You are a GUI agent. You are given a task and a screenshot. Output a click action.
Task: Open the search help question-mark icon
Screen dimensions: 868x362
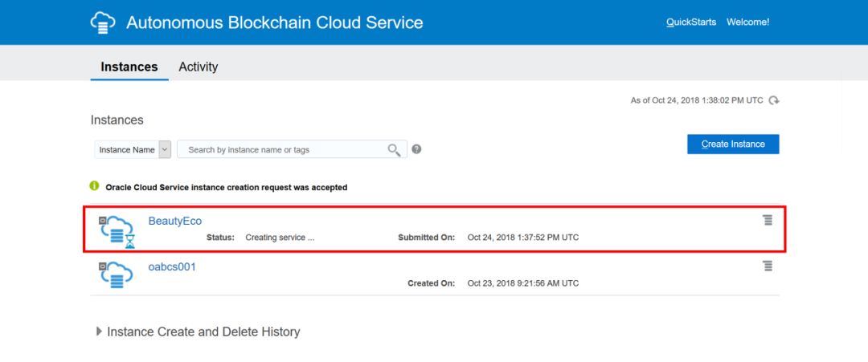416,149
